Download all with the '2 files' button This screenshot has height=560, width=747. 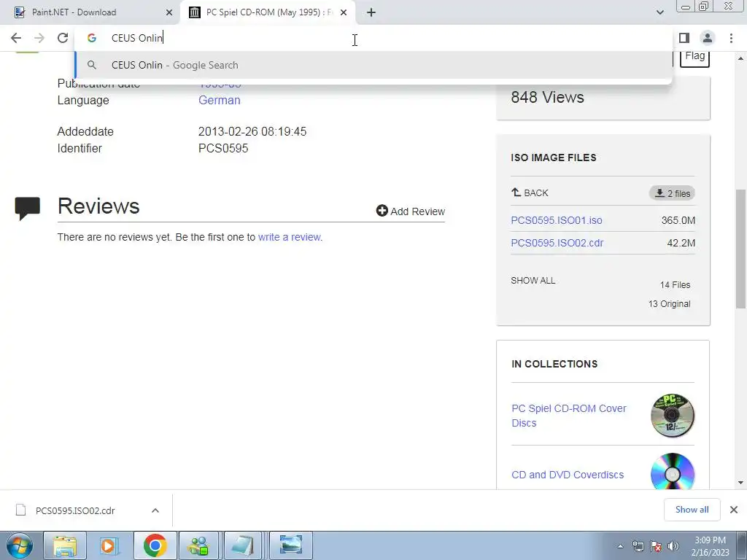tap(672, 193)
